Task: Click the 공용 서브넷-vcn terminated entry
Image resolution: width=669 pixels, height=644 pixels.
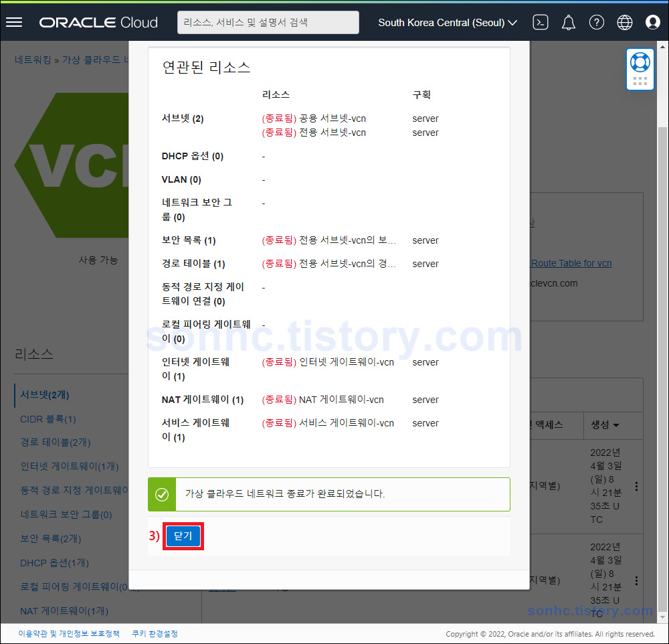Action: (314, 118)
